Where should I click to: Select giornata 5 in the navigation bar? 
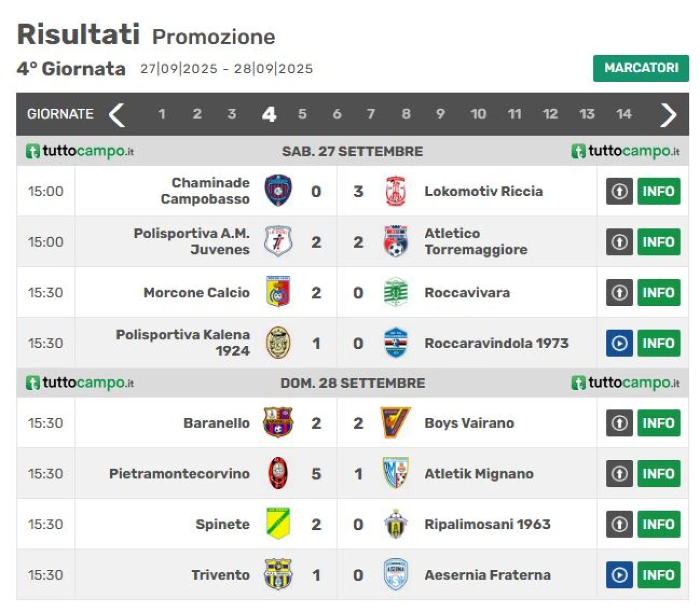pyautogui.click(x=302, y=114)
